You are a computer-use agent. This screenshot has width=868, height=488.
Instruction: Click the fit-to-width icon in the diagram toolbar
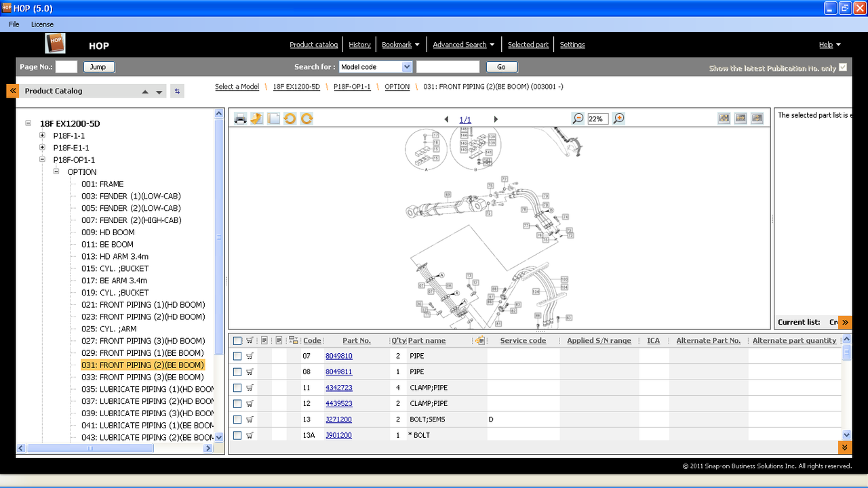point(741,118)
